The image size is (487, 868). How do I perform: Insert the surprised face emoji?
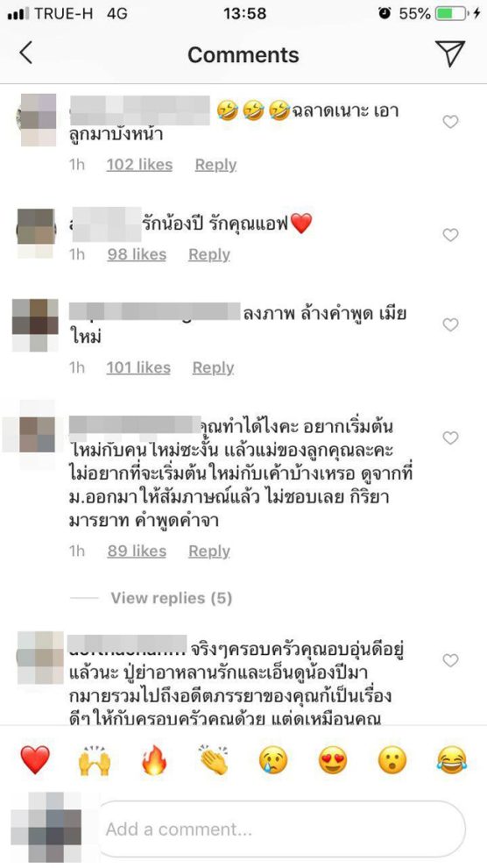pos(392,759)
